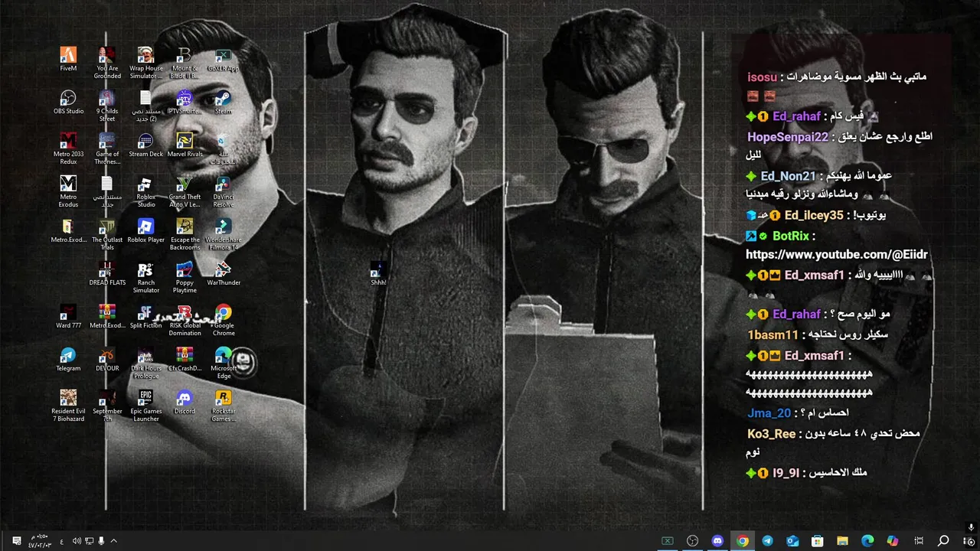The image size is (980, 551).
Task: Select the Recycle Bin desktop icon
Action: click(223, 149)
